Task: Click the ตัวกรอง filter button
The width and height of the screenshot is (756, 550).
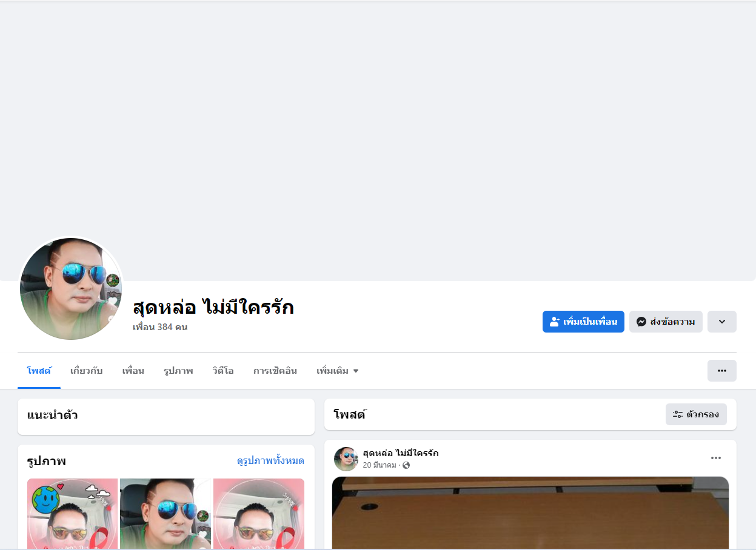Action: pos(696,414)
